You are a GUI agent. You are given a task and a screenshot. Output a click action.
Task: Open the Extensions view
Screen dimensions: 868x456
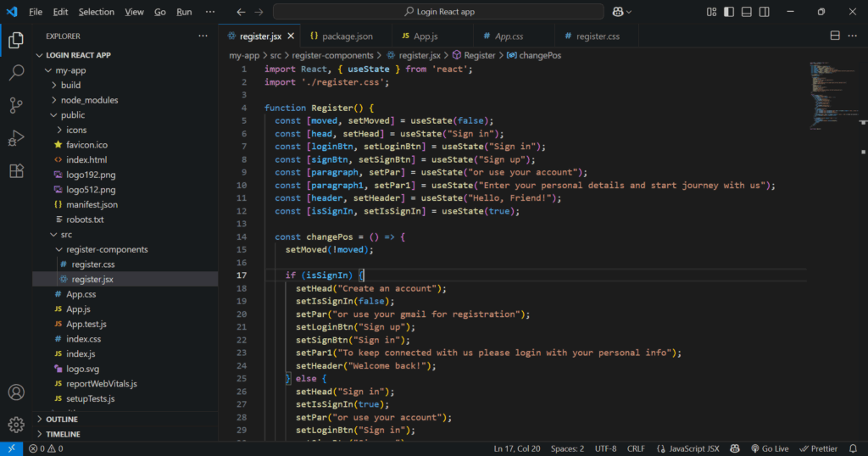click(x=15, y=170)
